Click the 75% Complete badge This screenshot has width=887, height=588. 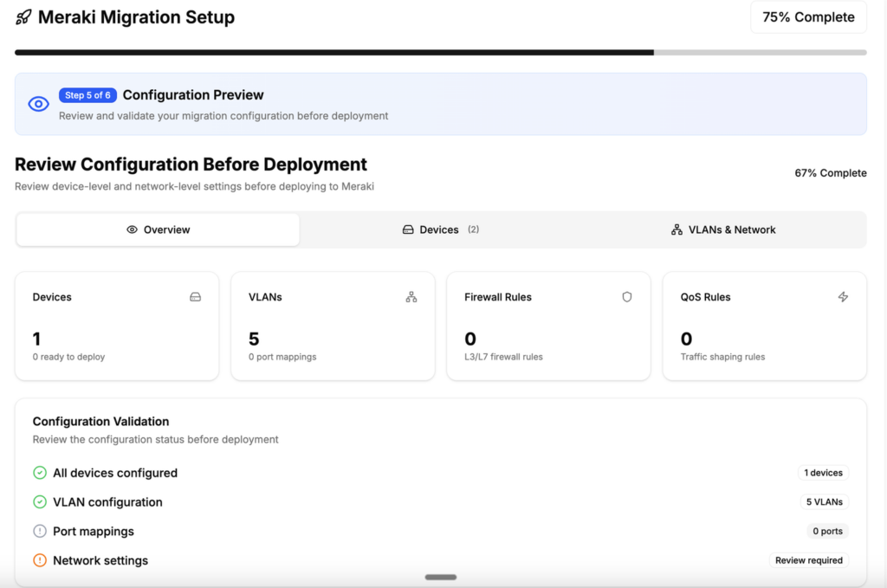[807, 17]
